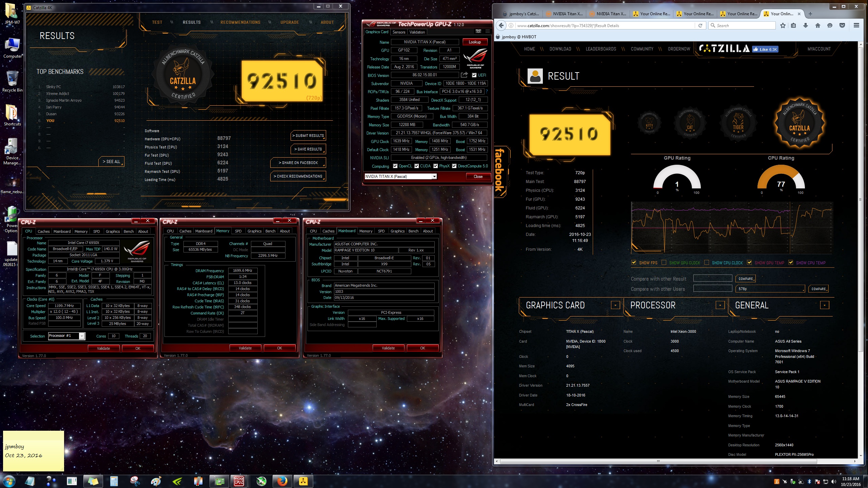Click COMPARE next to other Result field
The height and width of the screenshot is (488, 868).
pyautogui.click(x=745, y=279)
